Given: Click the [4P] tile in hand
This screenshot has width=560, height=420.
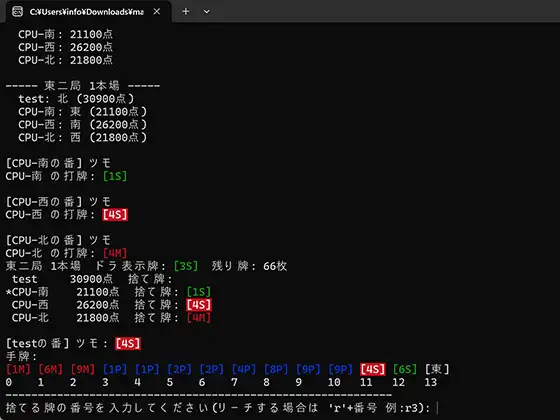Looking at the screenshot, I should point(244,369).
